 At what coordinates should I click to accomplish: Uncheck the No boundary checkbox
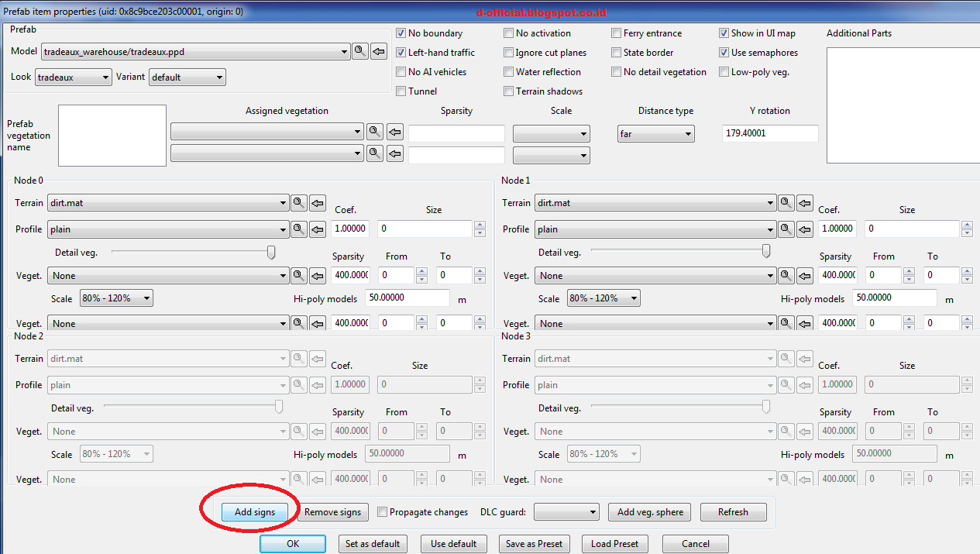pyautogui.click(x=401, y=33)
